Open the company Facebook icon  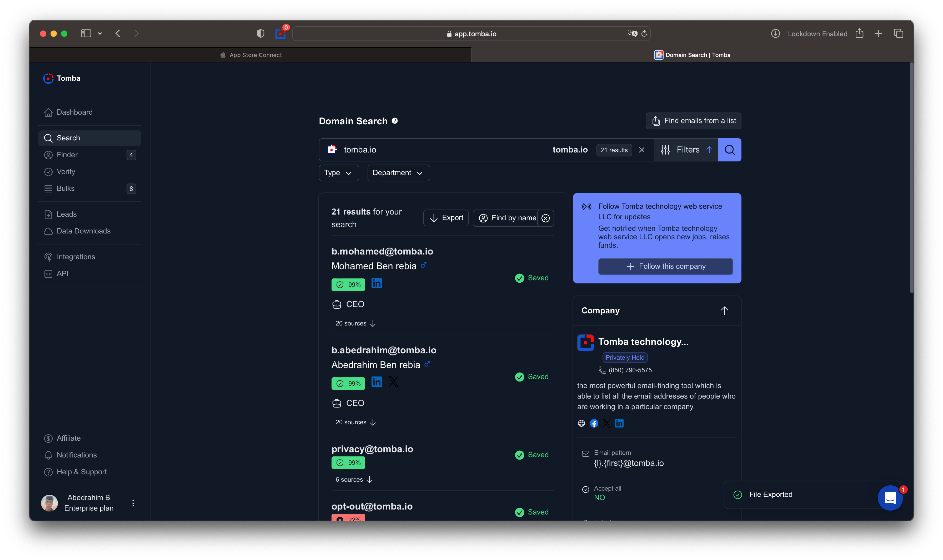pos(594,423)
